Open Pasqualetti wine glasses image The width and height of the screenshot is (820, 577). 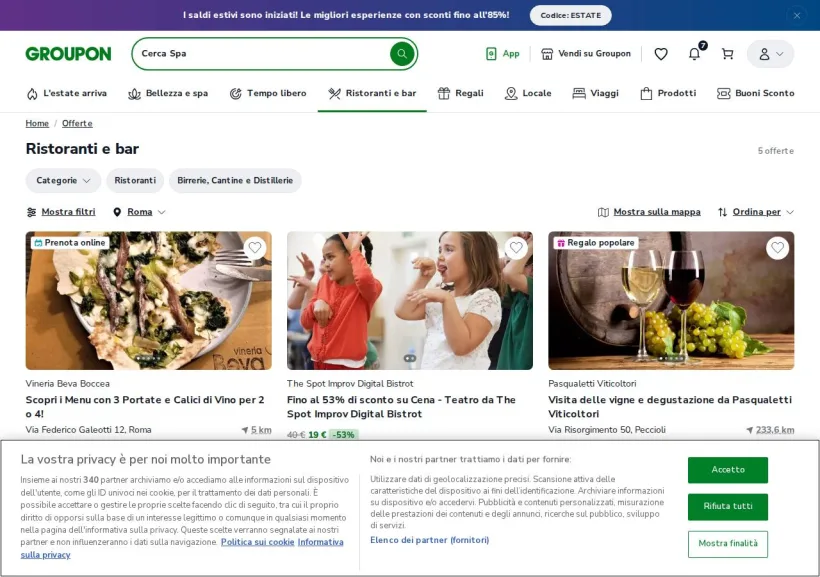[x=671, y=301]
